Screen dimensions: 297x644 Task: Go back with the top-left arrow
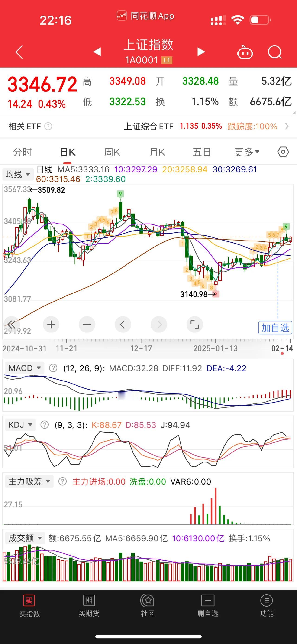pyautogui.click(x=19, y=52)
